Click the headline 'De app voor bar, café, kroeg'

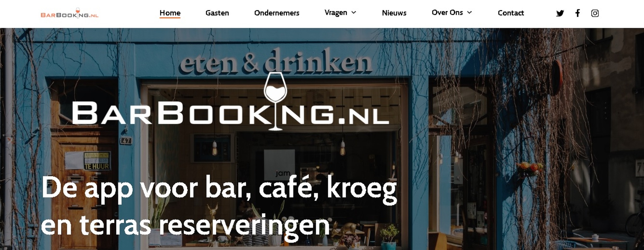tap(219, 188)
